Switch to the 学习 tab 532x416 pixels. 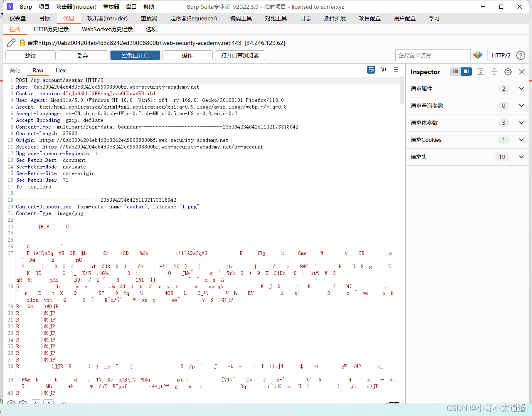pyautogui.click(x=434, y=18)
